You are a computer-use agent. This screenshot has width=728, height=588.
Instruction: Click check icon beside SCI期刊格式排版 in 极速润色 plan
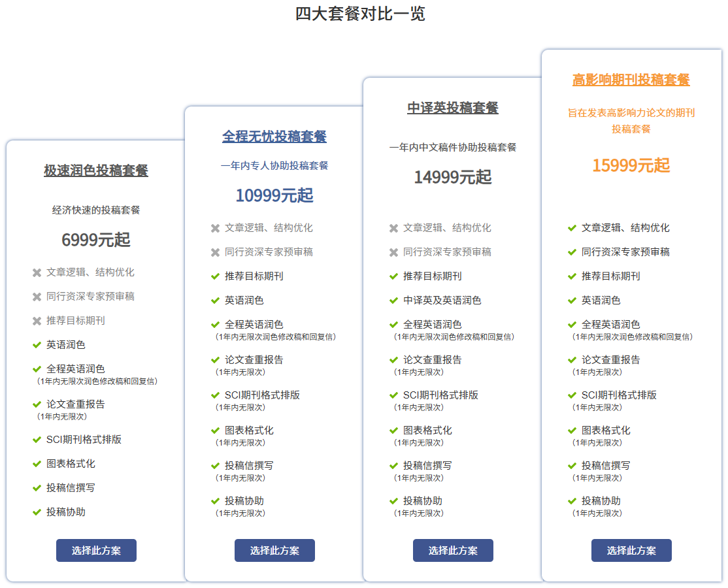point(37,440)
